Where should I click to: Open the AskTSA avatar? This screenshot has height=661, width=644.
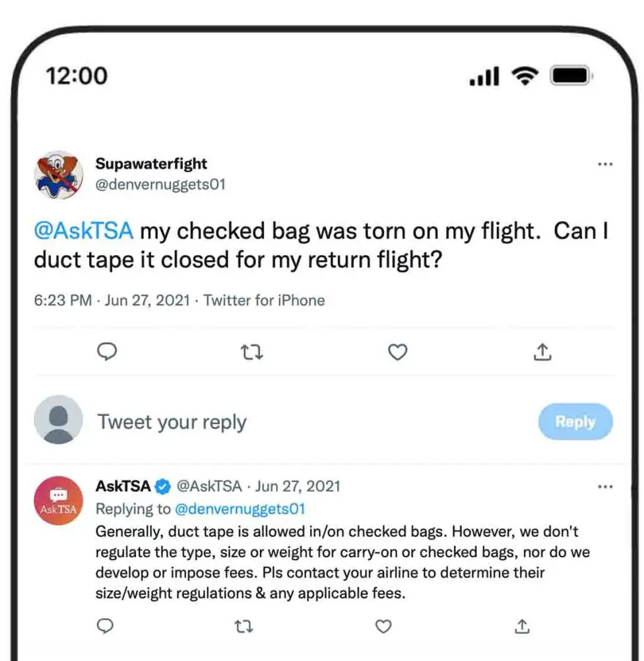[59, 501]
